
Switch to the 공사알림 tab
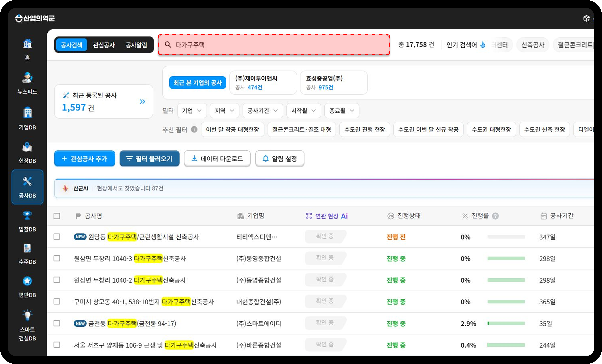[x=136, y=45]
